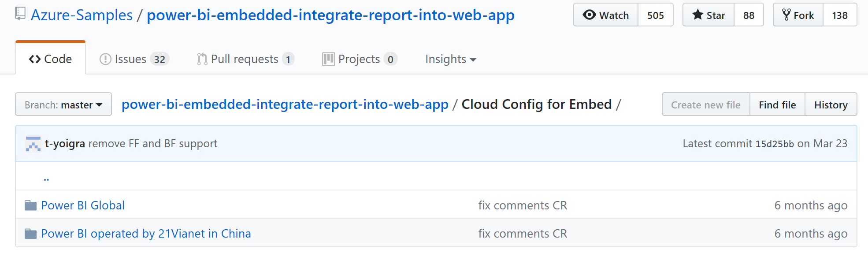Click the Find file button

tap(777, 104)
